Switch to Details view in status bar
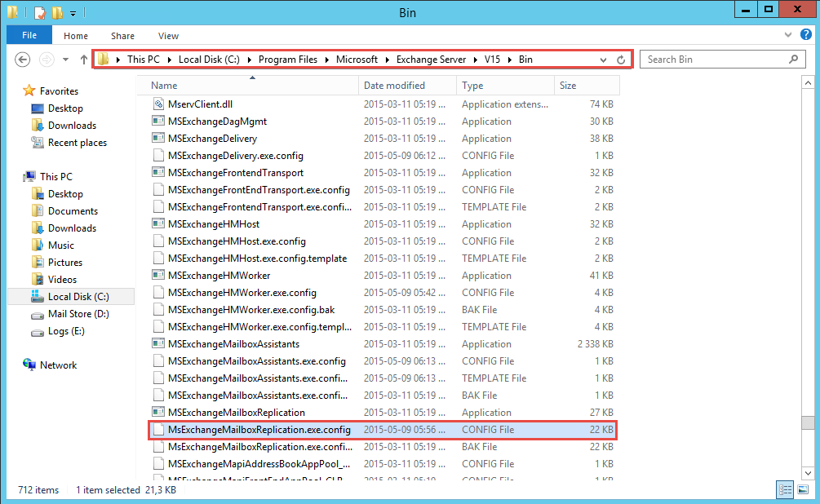 tap(786, 490)
